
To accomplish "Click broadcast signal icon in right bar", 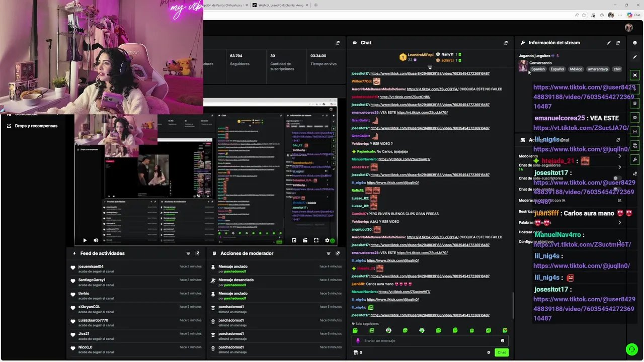I will tap(635, 131).
